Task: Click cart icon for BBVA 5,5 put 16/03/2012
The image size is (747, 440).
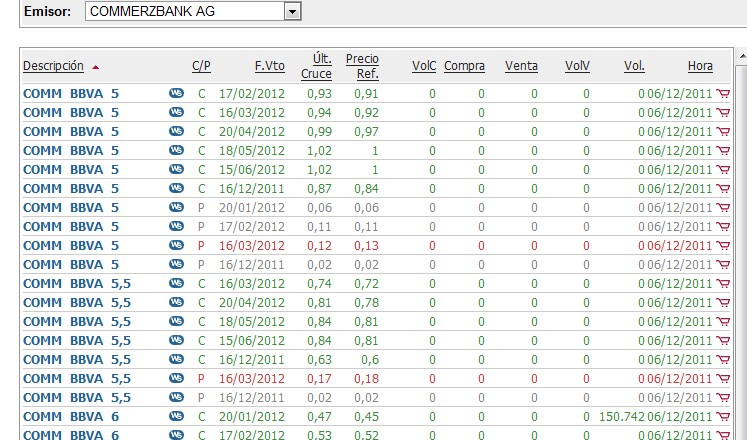Action: 723,379
